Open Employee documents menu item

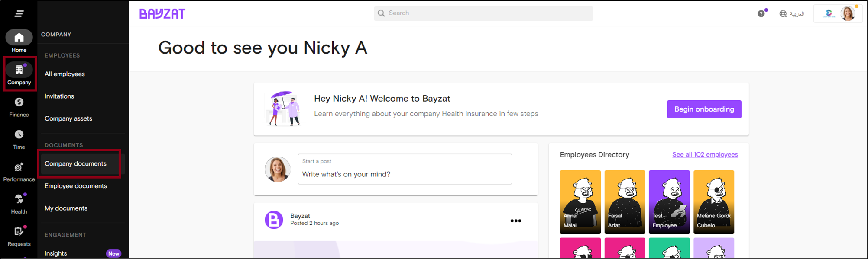point(76,186)
